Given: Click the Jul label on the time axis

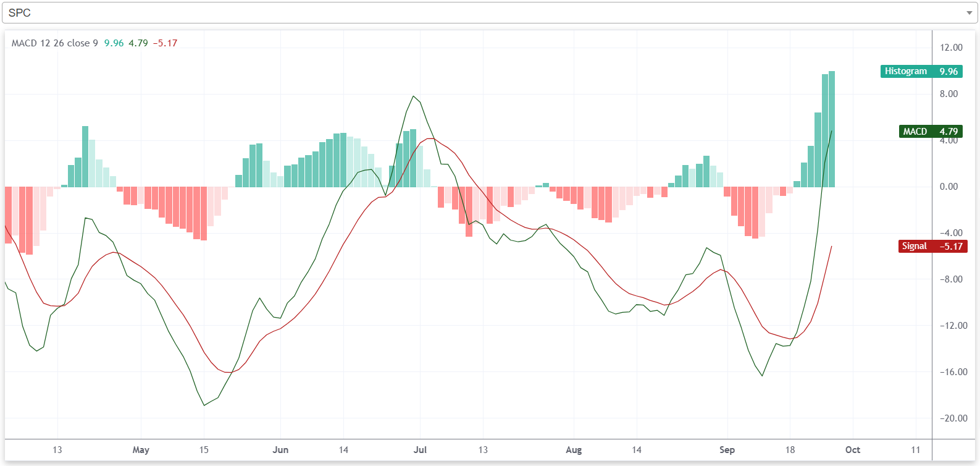Looking at the screenshot, I should coord(420,450).
